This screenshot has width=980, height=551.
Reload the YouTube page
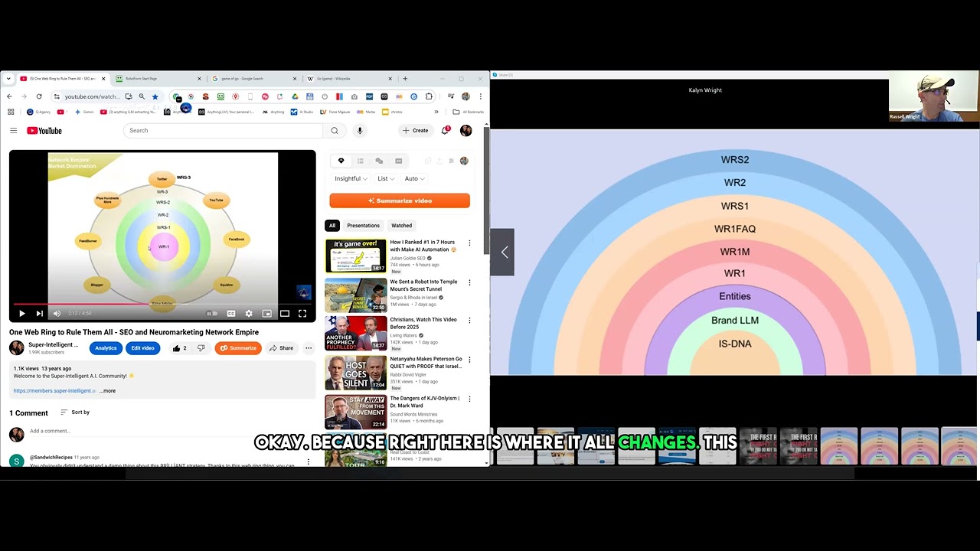click(x=39, y=96)
